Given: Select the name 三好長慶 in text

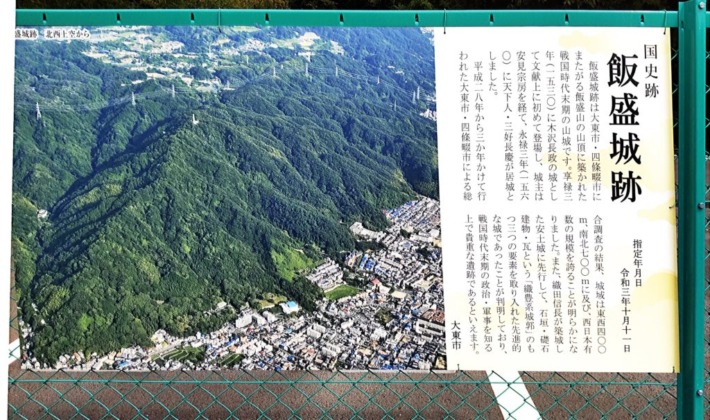Looking at the screenshot, I should pyautogui.click(x=500, y=148).
